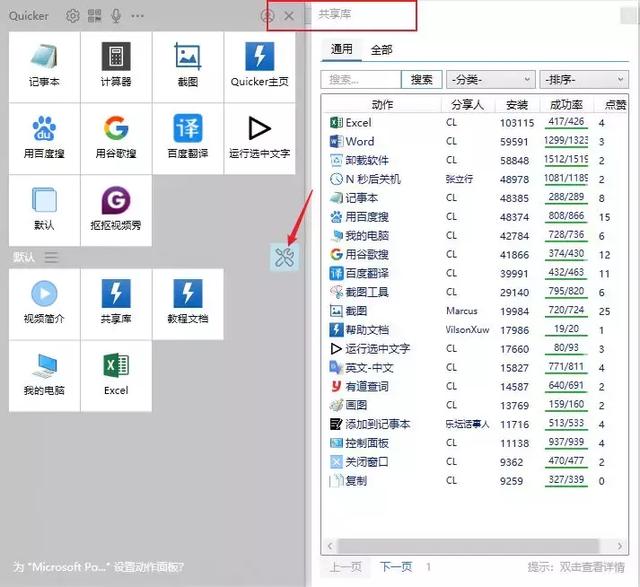Open the 教程文档 action tile
The height and width of the screenshot is (587, 640).
(188, 304)
